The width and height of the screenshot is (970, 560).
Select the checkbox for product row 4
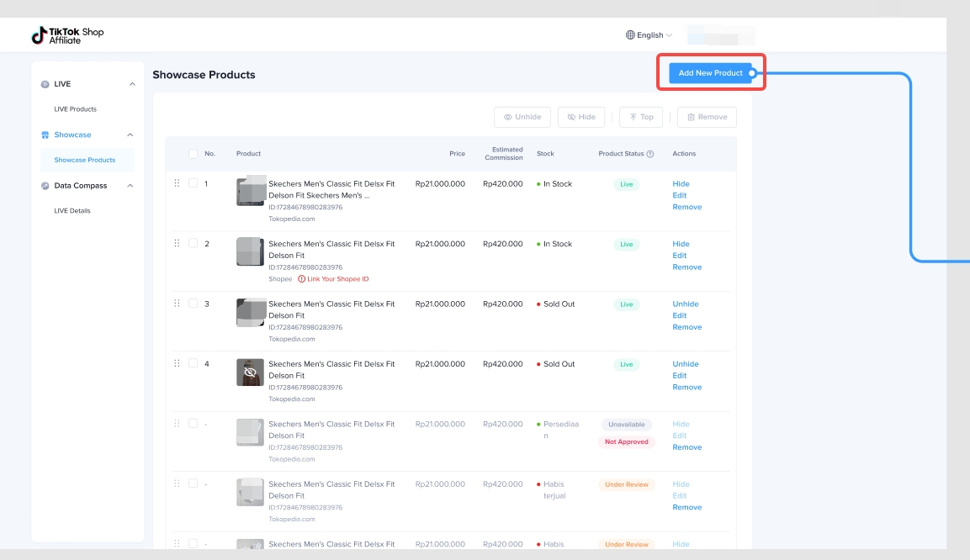pos(193,364)
